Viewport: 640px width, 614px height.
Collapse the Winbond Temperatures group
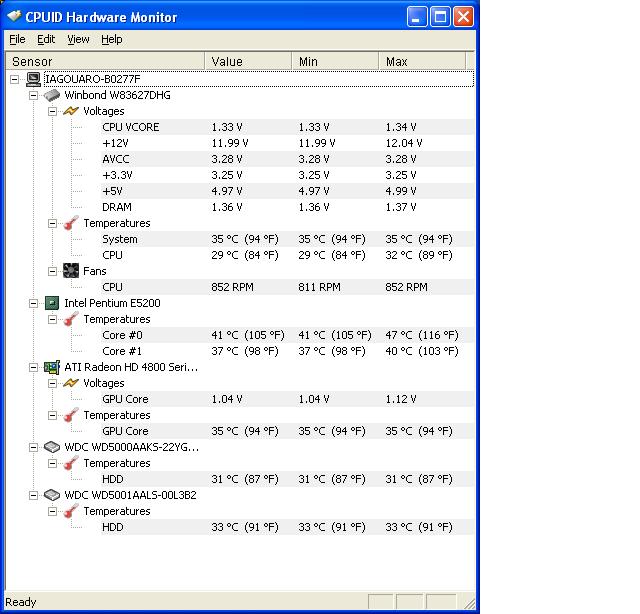pyautogui.click(x=52, y=223)
